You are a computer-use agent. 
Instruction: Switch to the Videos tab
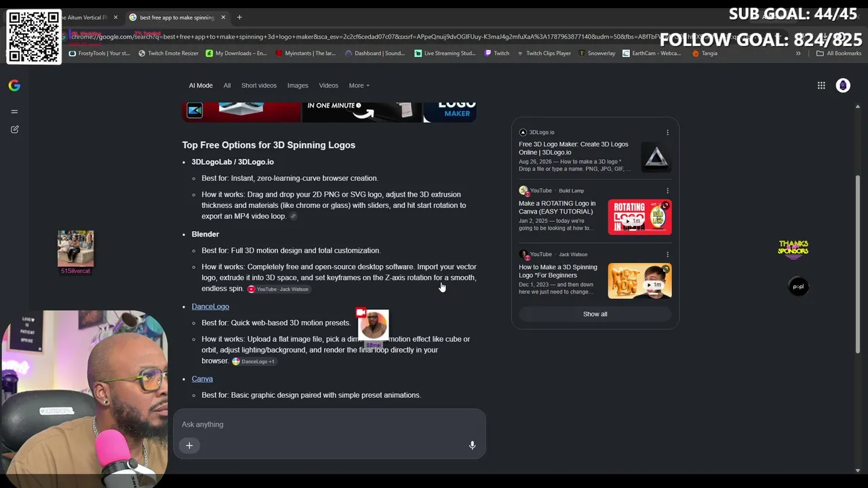[x=329, y=85]
